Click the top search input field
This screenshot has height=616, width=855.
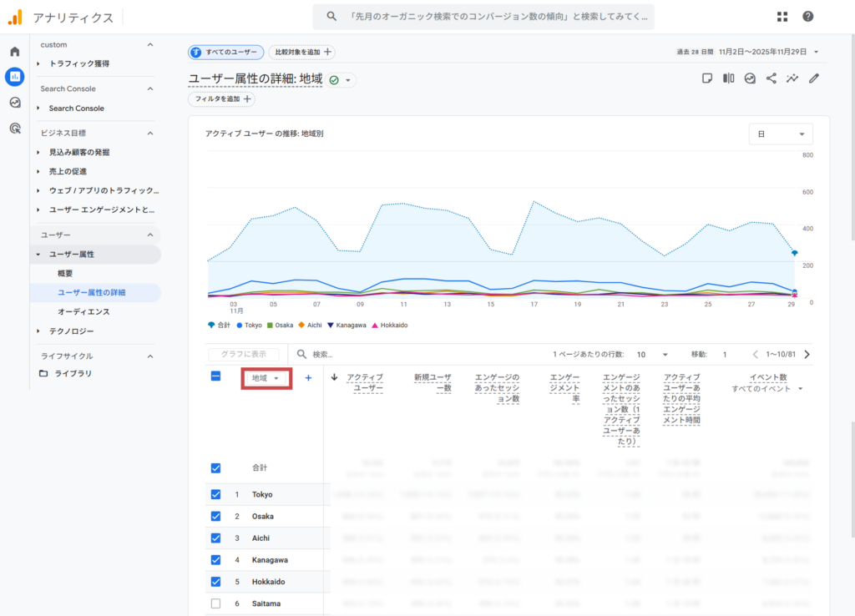(x=484, y=17)
